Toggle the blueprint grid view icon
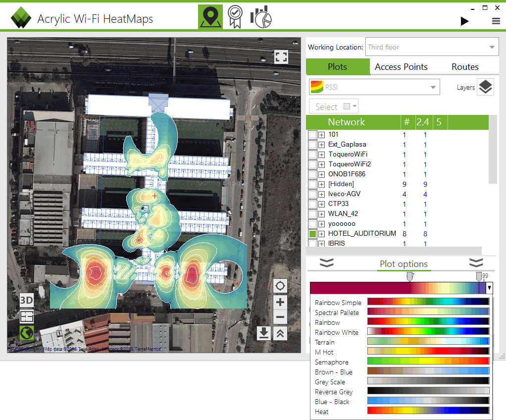 pos(26,316)
